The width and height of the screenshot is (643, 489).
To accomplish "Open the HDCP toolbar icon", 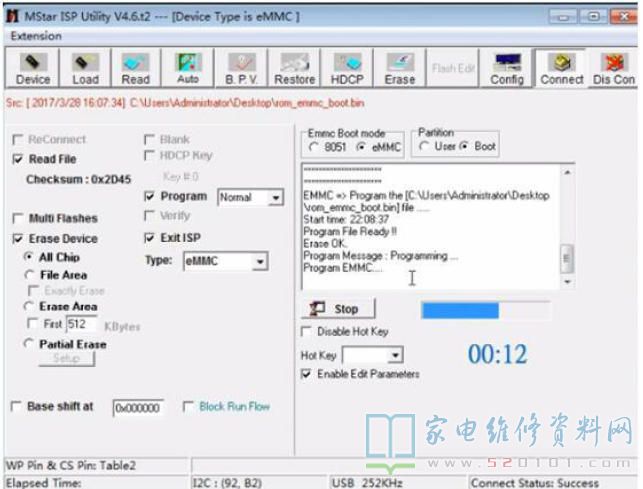I will [x=347, y=68].
